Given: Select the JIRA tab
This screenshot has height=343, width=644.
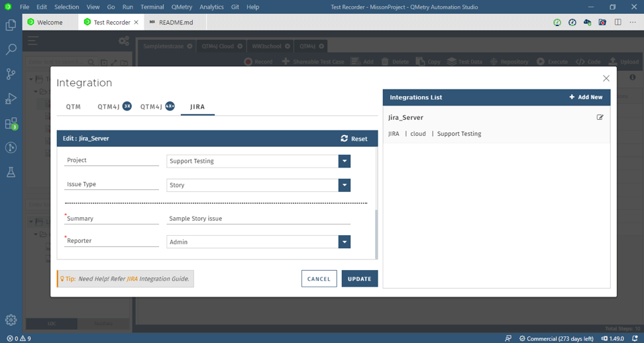Looking at the screenshot, I should (197, 107).
